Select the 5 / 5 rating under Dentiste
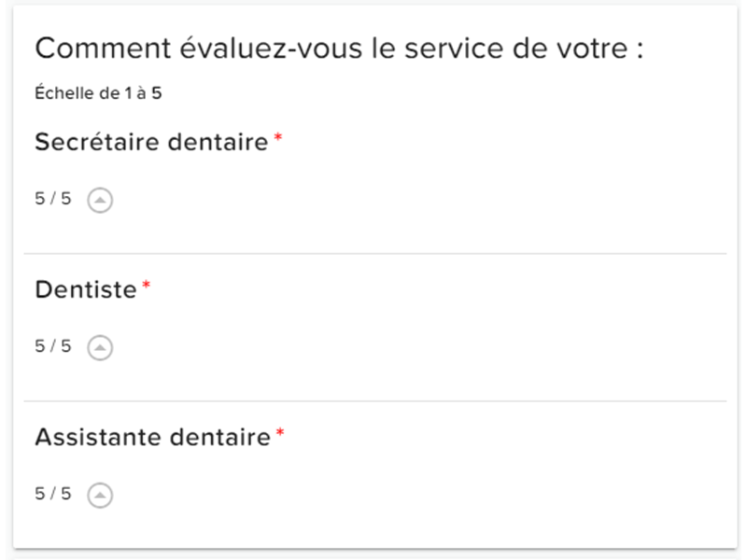Viewport: 747px width, 560px height. click(x=53, y=347)
